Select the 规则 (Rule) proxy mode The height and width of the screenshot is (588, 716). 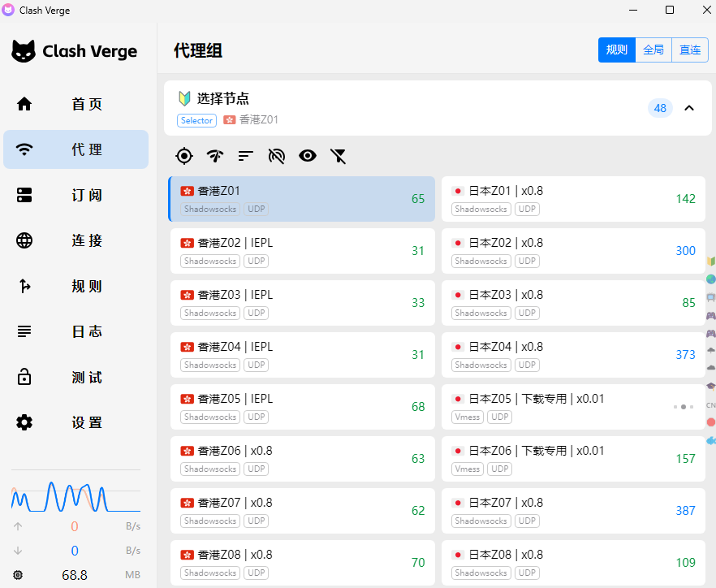click(617, 50)
